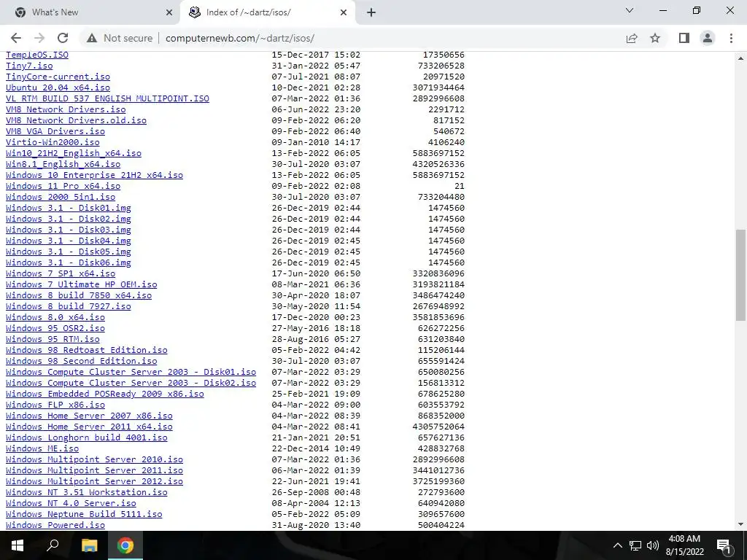This screenshot has width=747, height=560.
Task: Click Windows_Embedded_POSReady_2009_x86.iso
Action: (105, 394)
